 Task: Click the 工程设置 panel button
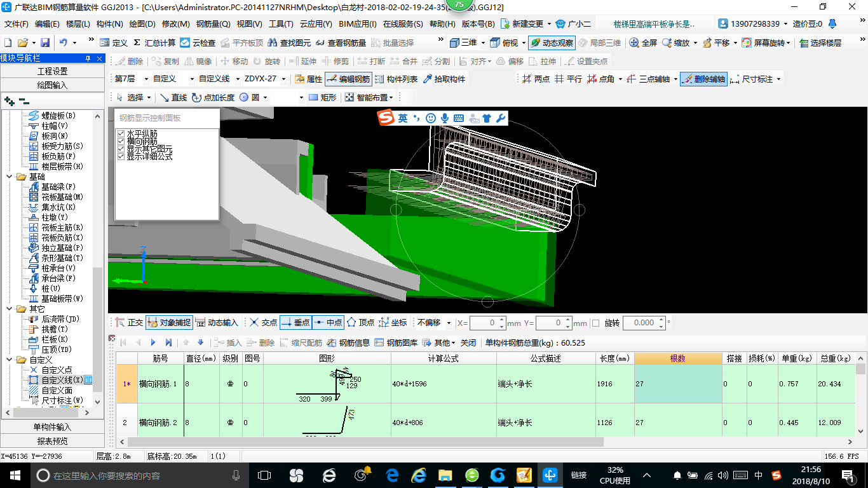pos(52,71)
